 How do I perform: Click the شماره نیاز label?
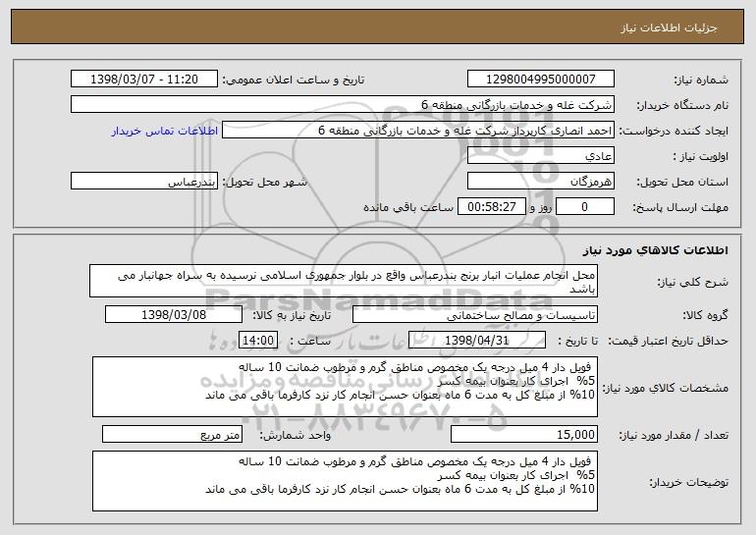coord(701,80)
